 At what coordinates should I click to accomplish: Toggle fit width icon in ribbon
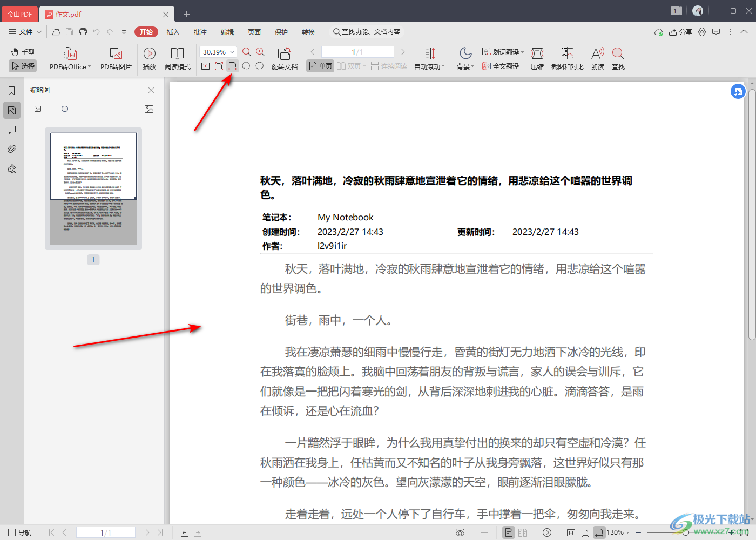232,66
